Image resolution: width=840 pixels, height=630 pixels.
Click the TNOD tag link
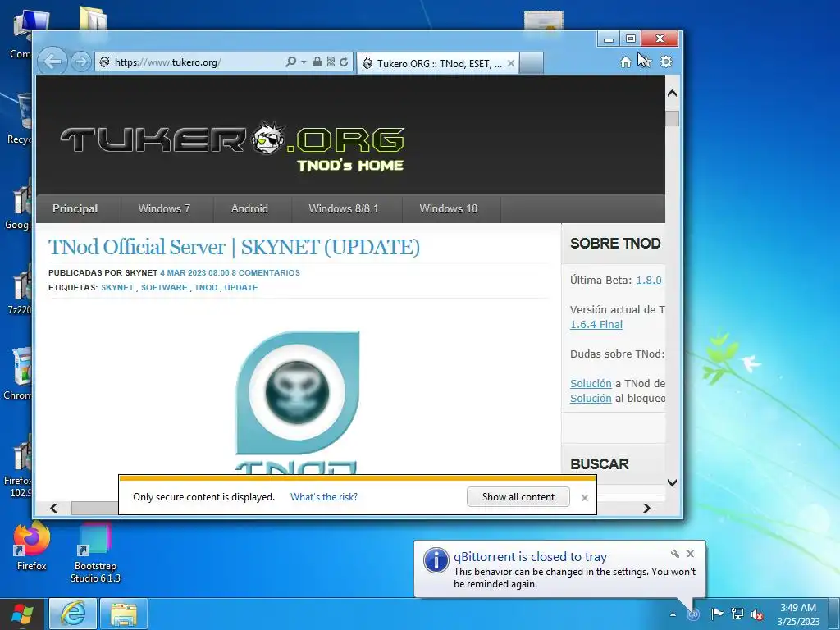pyautogui.click(x=206, y=288)
